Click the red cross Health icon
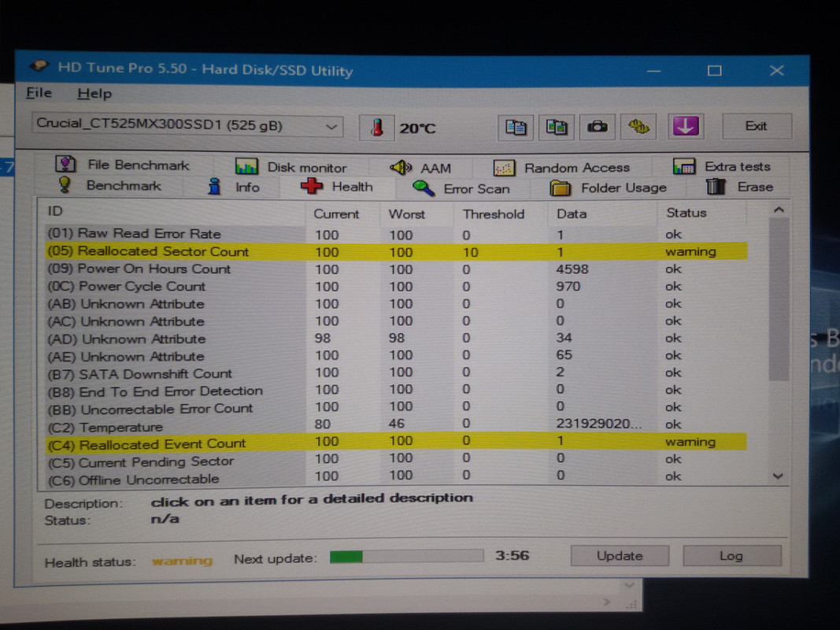 [x=311, y=186]
